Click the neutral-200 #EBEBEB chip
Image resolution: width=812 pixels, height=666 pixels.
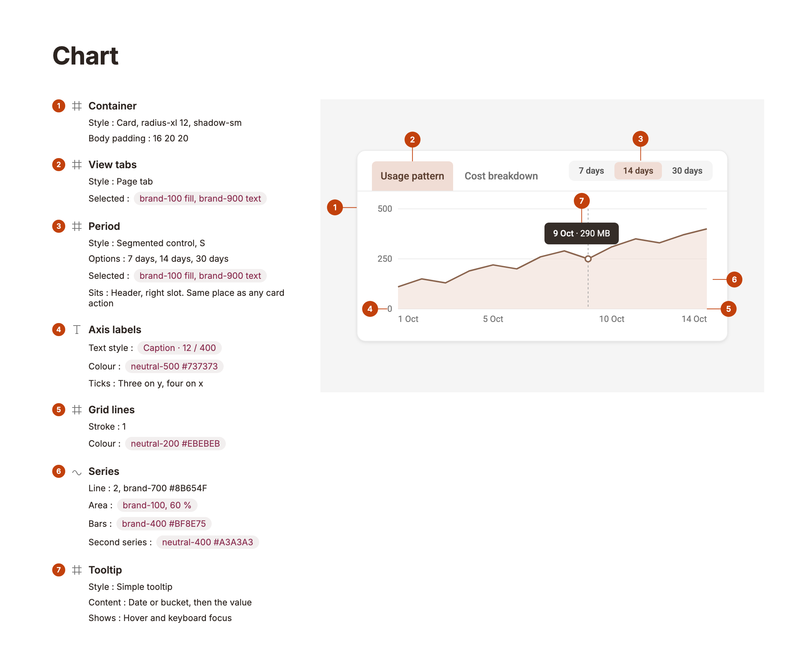(x=175, y=443)
